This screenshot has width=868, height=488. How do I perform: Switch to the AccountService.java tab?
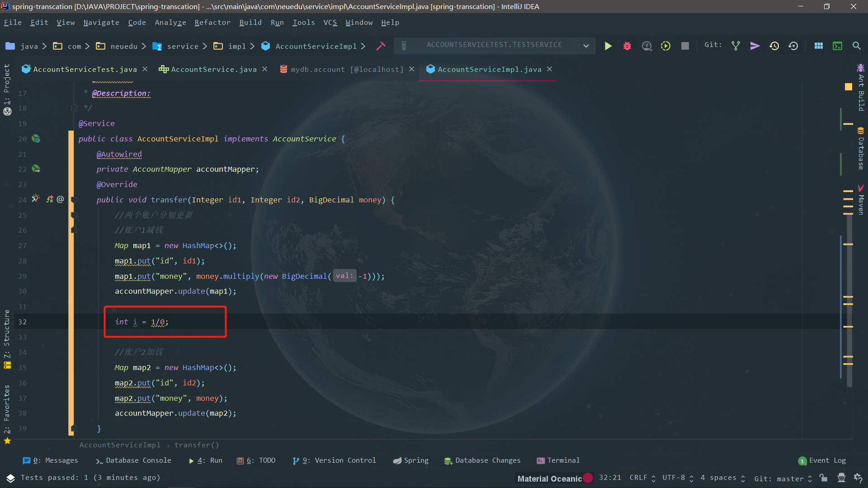coord(213,69)
